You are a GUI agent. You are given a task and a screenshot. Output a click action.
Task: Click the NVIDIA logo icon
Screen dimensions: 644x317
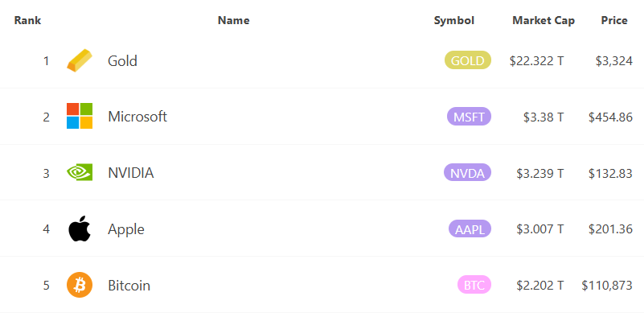[80, 172]
